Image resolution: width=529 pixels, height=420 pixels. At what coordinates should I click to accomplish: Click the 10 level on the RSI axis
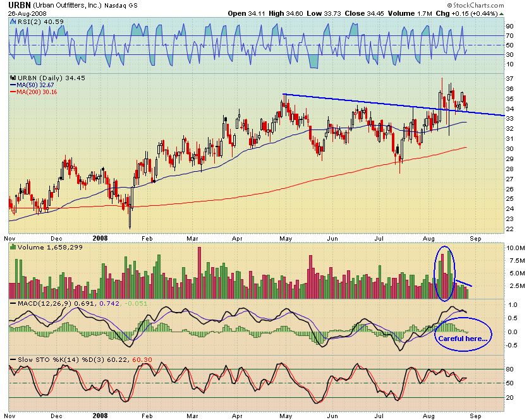point(509,64)
